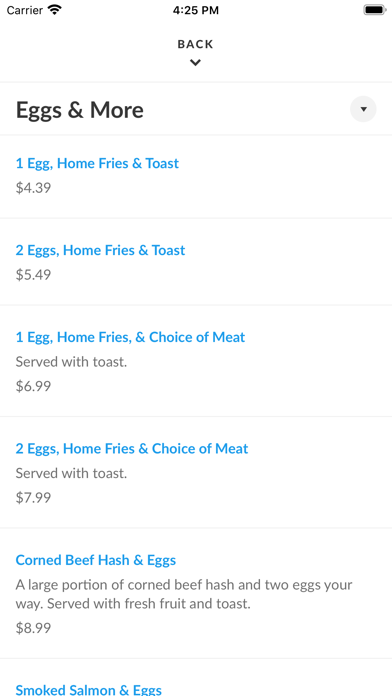Open the Eggs & More category dropdown

[x=363, y=109]
